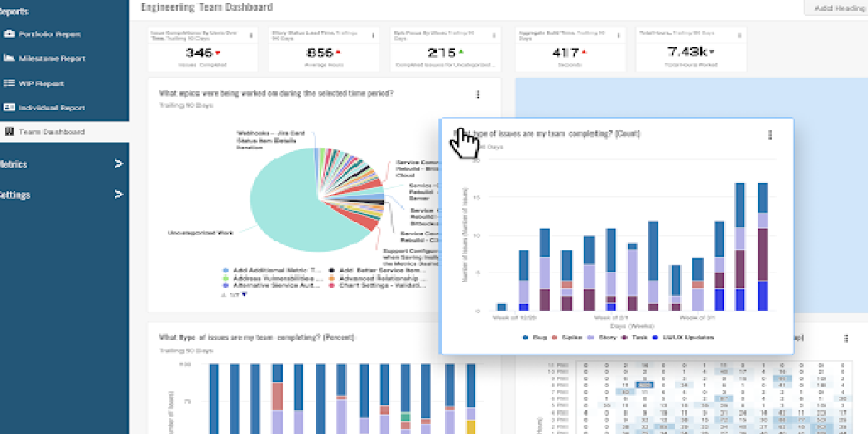Go to next page of pie chart legend

244,294
